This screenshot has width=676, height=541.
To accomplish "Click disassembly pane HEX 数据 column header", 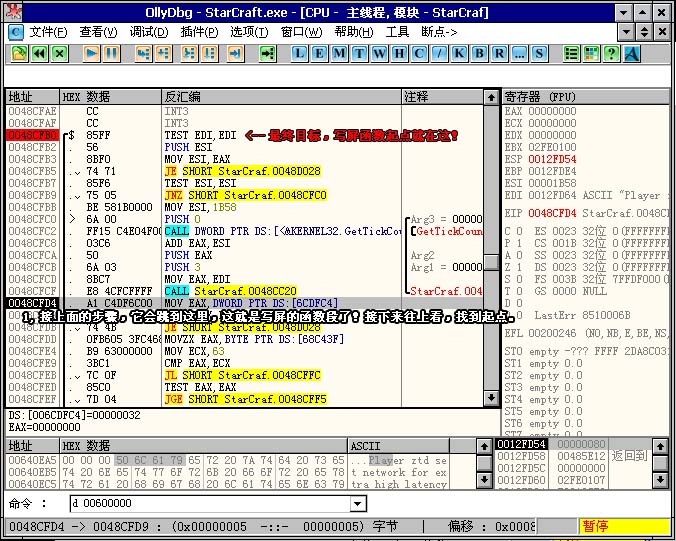I will (111, 97).
